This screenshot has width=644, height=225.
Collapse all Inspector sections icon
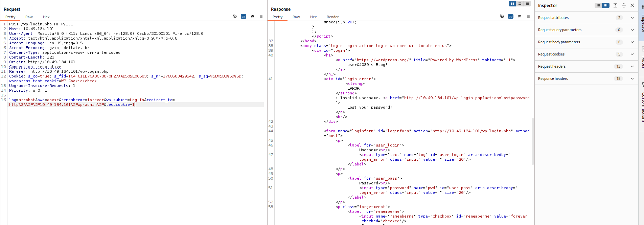(x=624, y=5)
